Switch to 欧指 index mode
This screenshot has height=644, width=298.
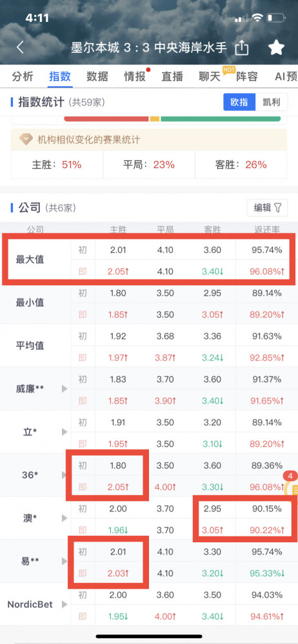239,102
